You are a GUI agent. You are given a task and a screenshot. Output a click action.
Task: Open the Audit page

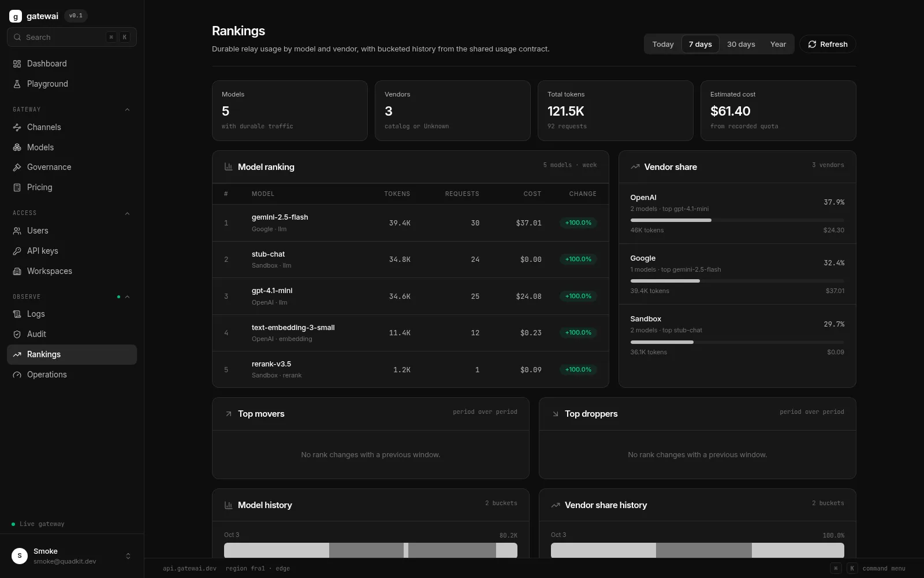(72, 334)
